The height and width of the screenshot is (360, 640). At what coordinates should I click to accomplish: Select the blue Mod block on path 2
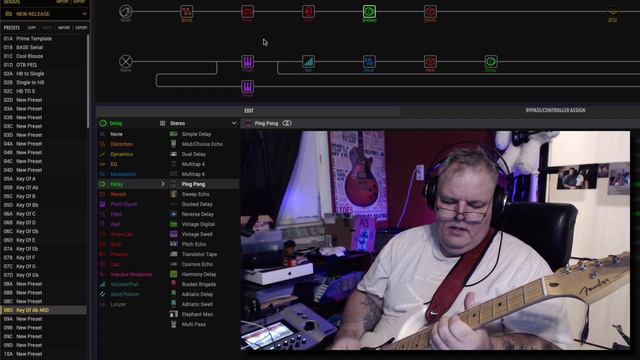tap(369, 62)
